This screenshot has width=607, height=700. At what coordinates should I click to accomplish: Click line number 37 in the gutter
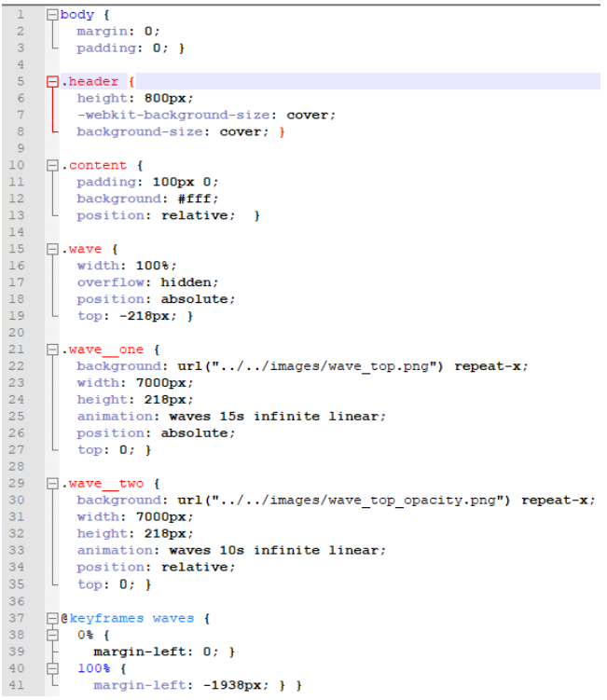click(x=17, y=618)
